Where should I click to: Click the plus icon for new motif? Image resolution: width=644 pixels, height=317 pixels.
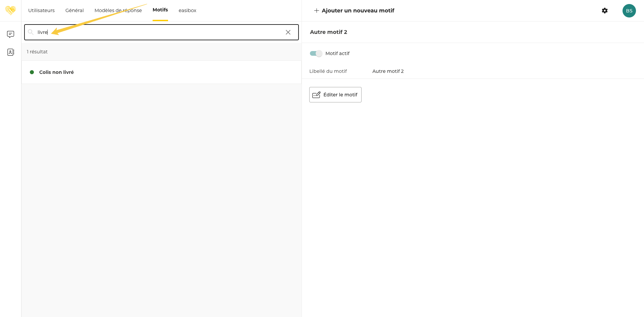pyautogui.click(x=316, y=11)
